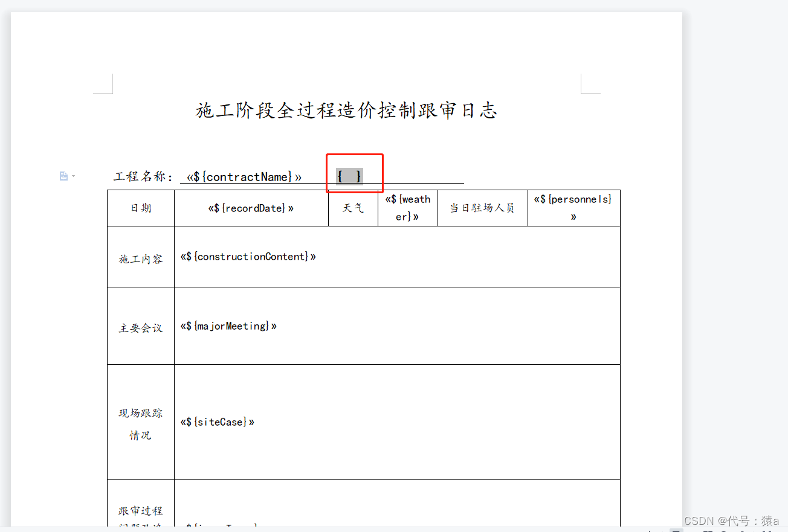Click the 当日驻场人员 cell

click(x=482, y=208)
